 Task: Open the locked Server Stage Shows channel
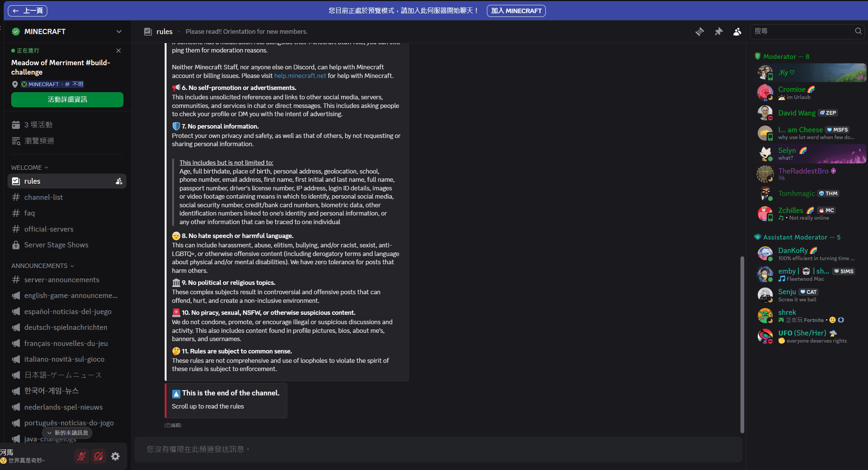tap(67, 245)
